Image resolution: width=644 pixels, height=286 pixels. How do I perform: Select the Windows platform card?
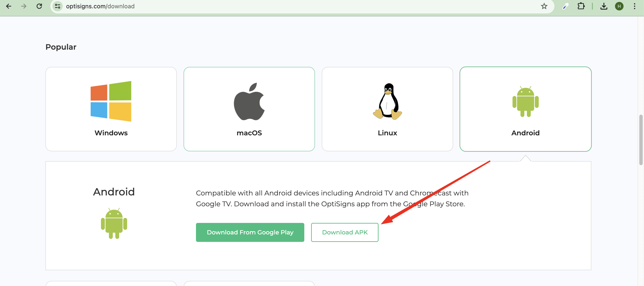coord(111,109)
